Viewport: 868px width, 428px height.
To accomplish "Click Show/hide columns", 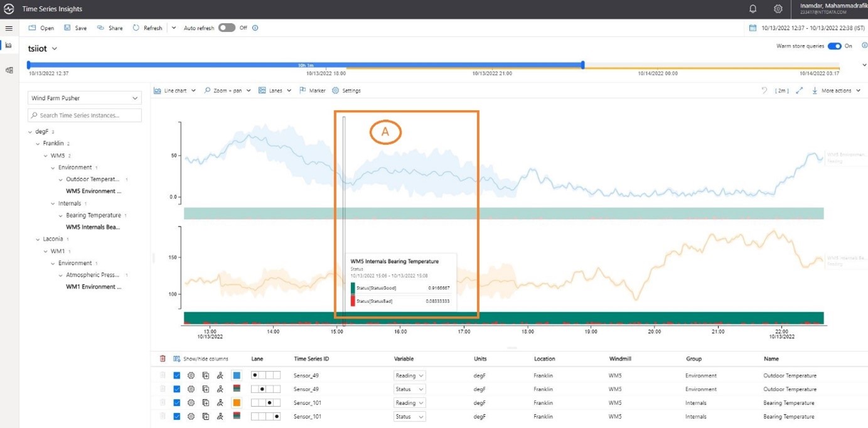I will point(201,359).
